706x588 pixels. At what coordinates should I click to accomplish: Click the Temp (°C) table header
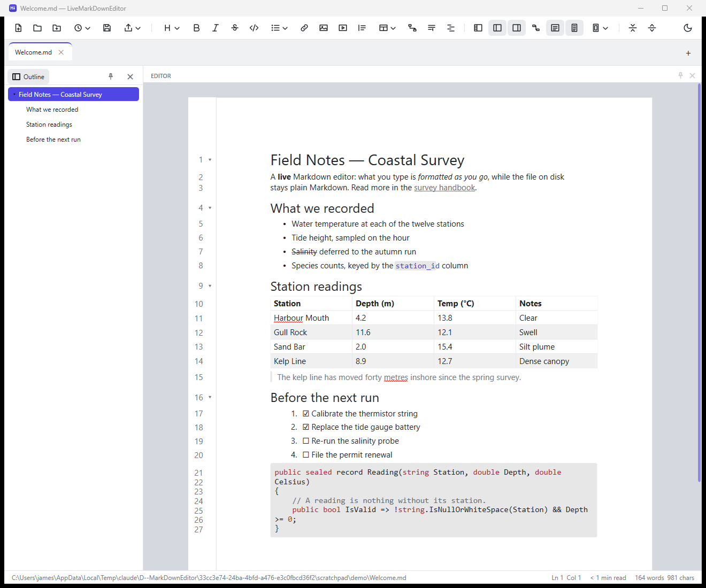click(x=474, y=304)
